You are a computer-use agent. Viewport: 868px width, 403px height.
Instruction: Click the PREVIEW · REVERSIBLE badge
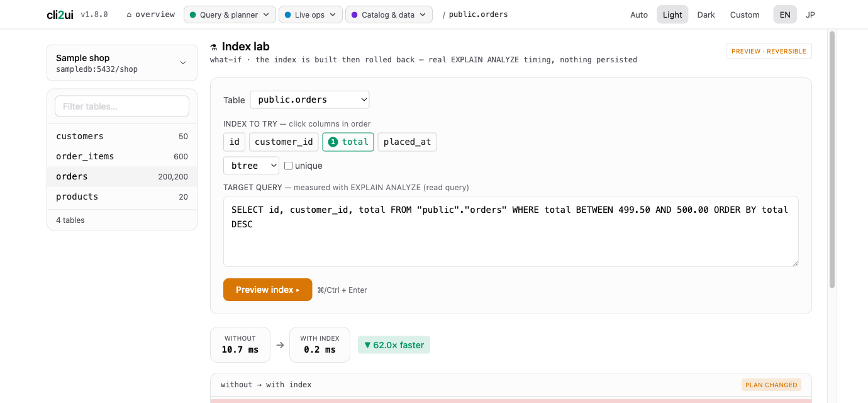tap(769, 51)
